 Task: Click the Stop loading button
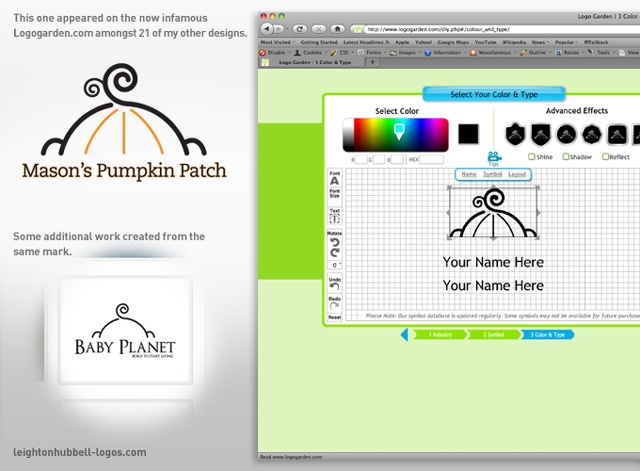point(319,29)
